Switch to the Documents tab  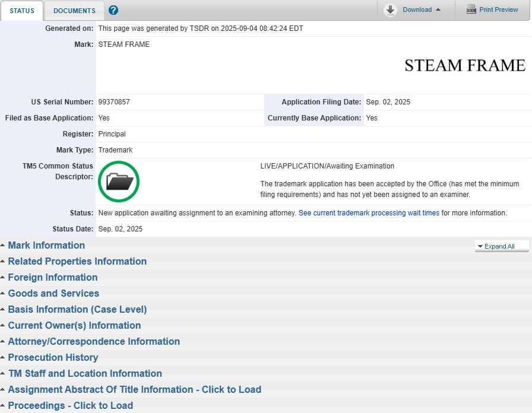click(x=74, y=11)
